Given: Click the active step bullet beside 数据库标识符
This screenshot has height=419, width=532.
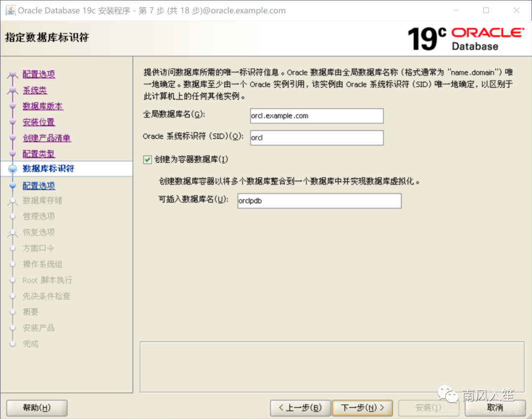Looking at the screenshot, I should (x=12, y=169).
